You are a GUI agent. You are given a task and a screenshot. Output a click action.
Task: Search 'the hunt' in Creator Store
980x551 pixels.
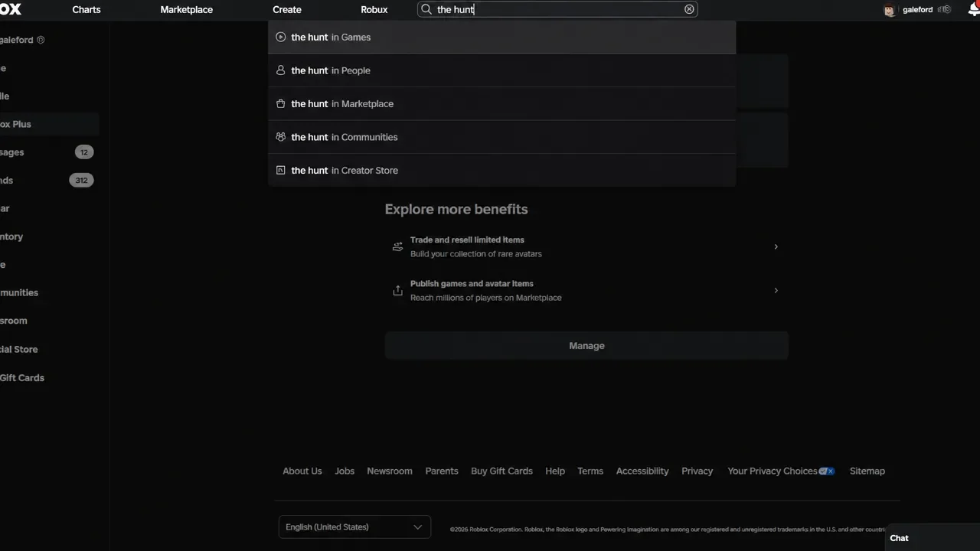click(x=501, y=170)
